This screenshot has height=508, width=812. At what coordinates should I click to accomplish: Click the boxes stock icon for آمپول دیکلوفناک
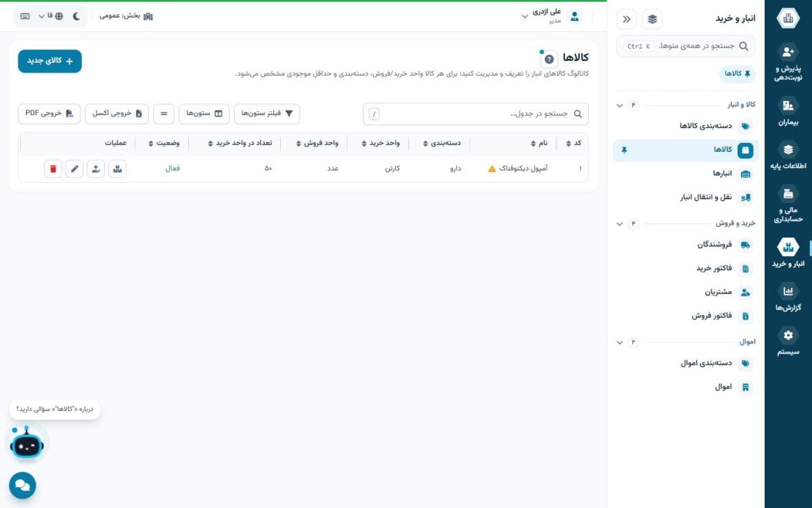coord(117,169)
